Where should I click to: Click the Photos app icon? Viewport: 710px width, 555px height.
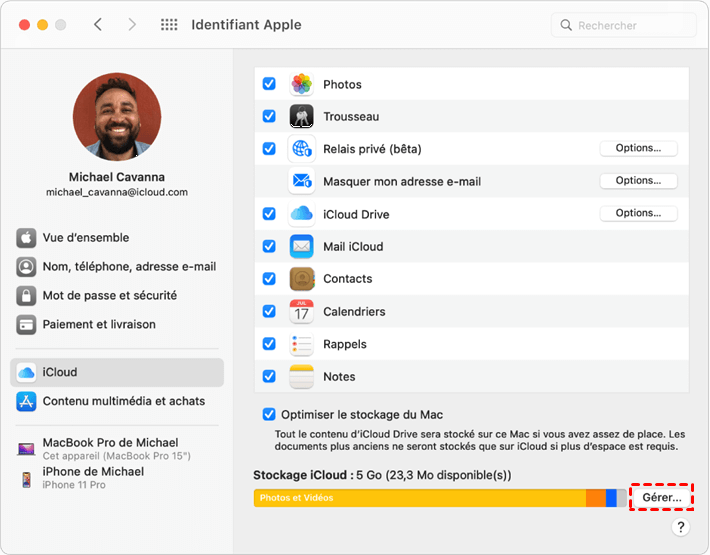point(301,84)
